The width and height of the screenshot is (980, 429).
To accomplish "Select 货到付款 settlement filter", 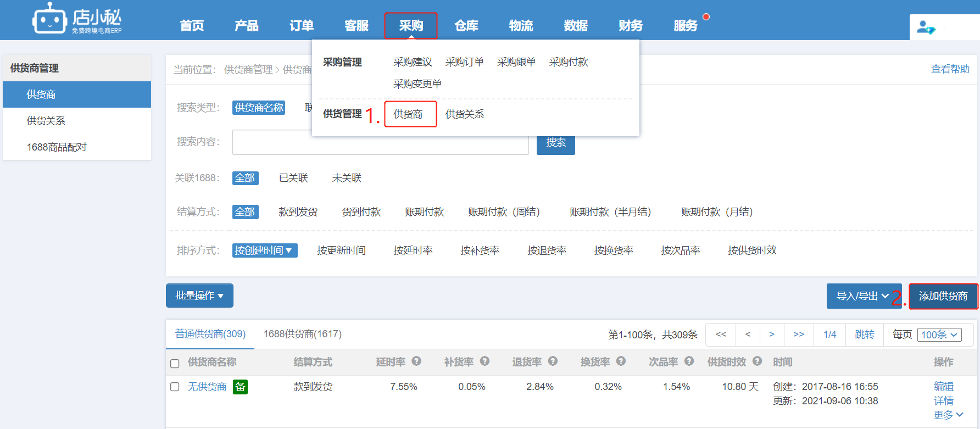I will click(x=361, y=212).
